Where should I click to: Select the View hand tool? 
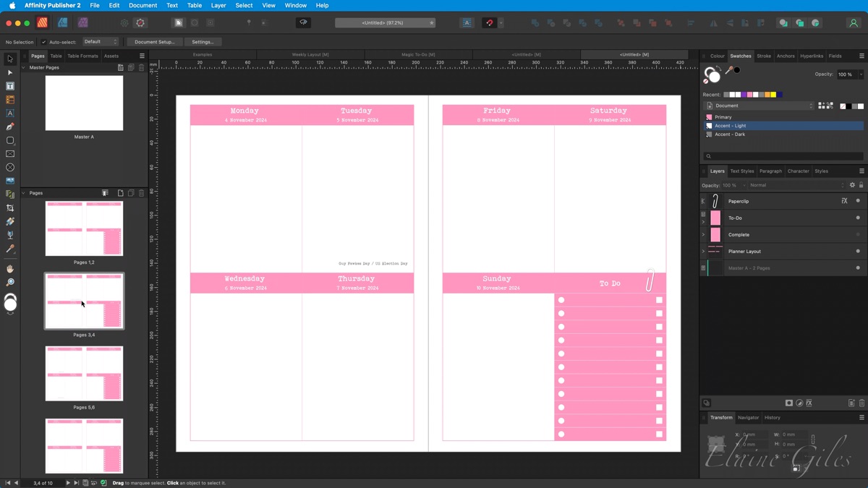pos(10,269)
